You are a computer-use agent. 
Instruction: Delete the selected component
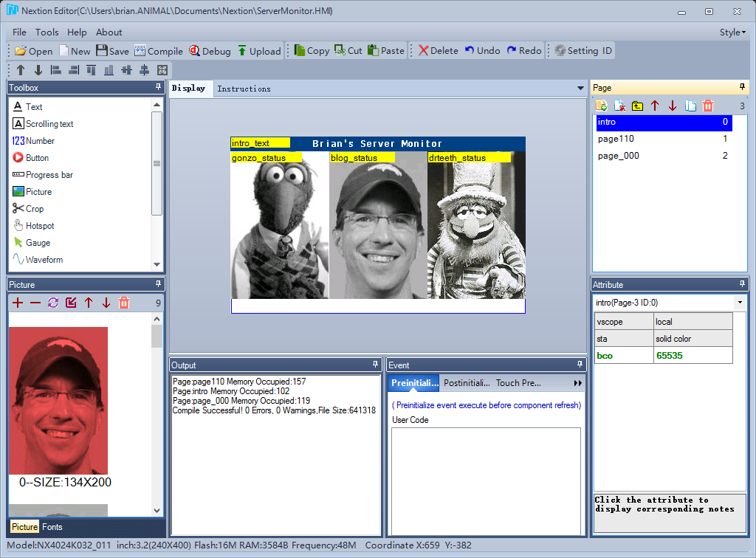[x=439, y=51]
